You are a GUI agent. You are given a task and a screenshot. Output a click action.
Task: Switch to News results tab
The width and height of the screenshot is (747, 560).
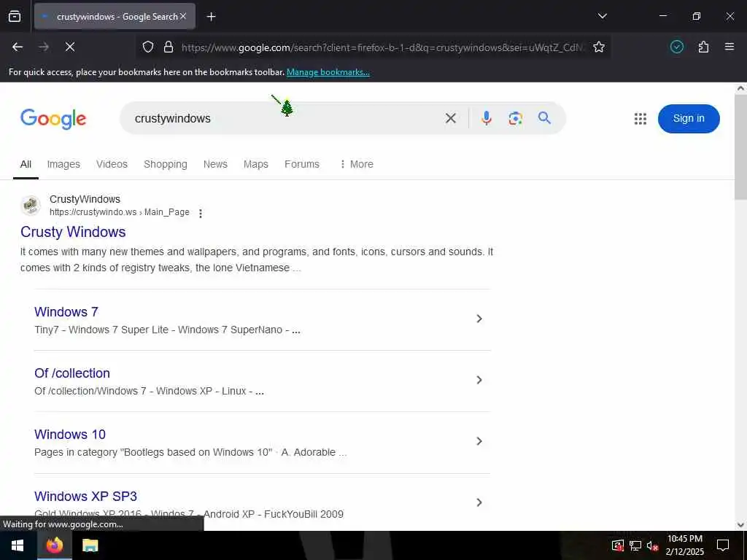(x=215, y=164)
